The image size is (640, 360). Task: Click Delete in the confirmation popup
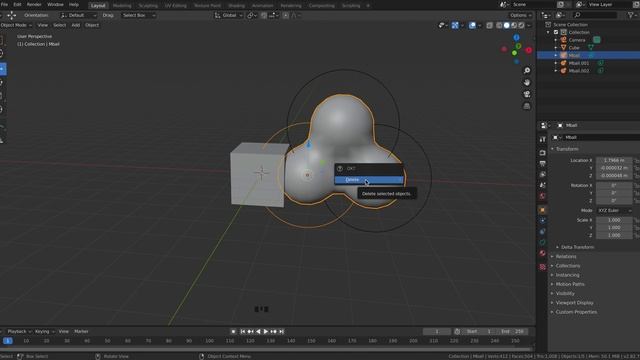[x=369, y=180]
